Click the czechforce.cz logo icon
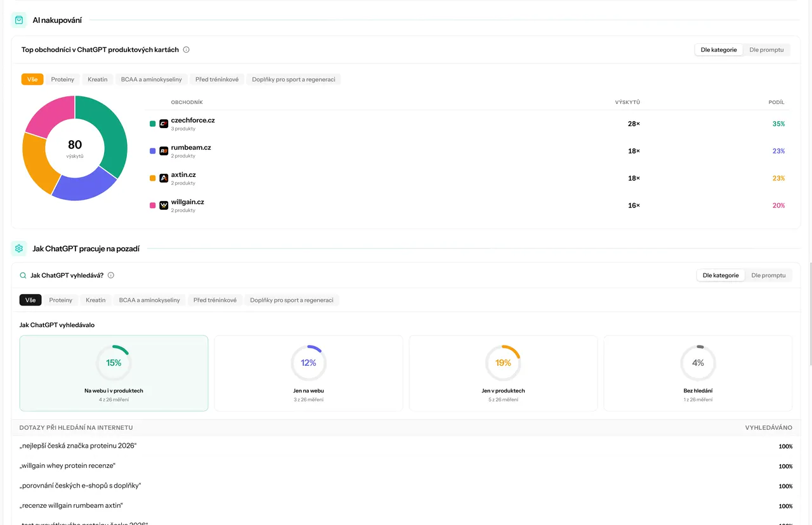The width and height of the screenshot is (812, 525). (x=164, y=124)
